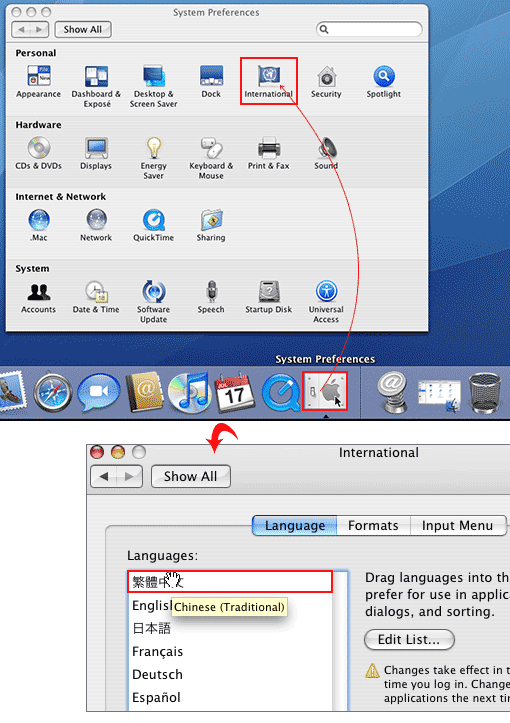510x723 pixels.
Task: Select the Language tab
Action: pos(295,526)
